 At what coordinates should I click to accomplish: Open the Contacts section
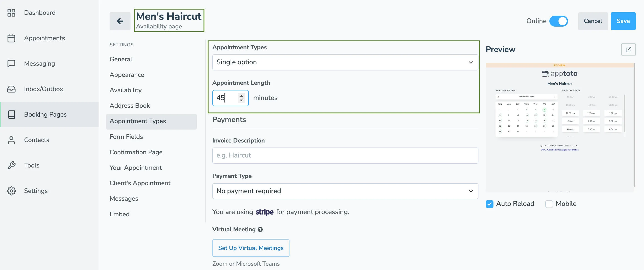click(37, 140)
